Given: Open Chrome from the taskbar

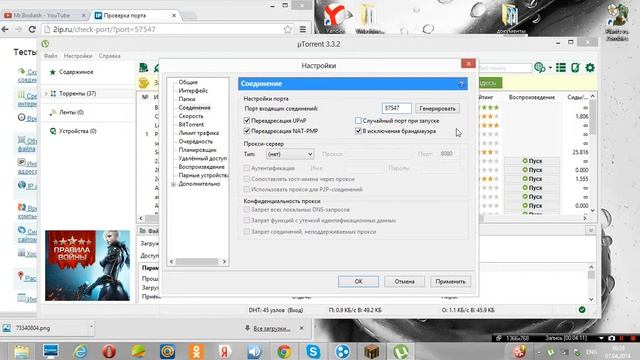Looking at the screenshot, I should pos(284,351).
